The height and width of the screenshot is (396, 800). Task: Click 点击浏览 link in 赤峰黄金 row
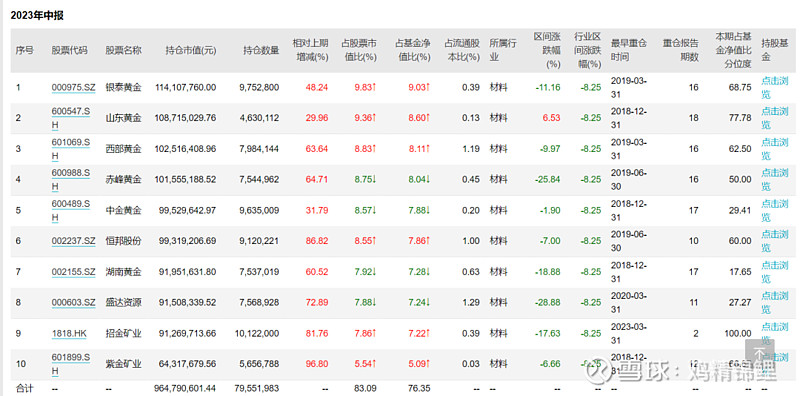tap(774, 180)
